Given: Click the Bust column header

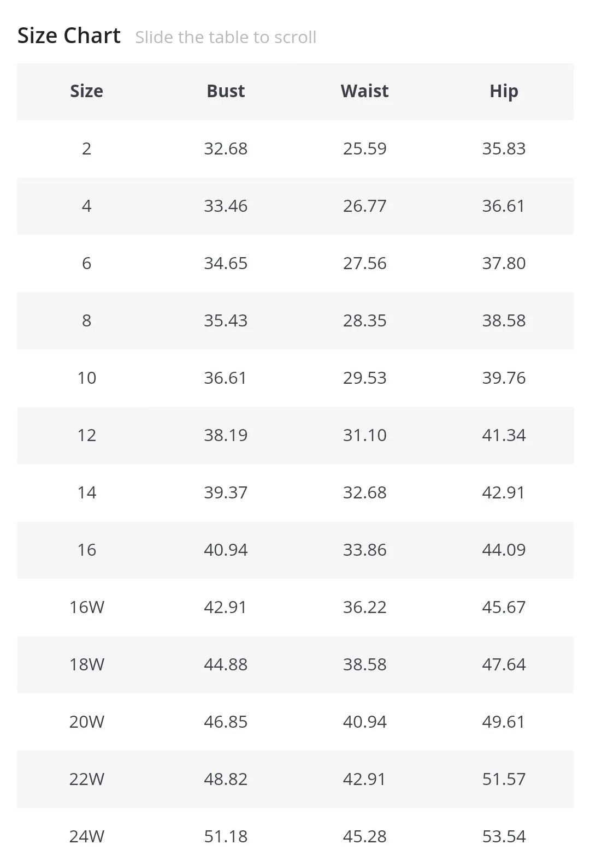Looking at the screenshot, I should point(226,91).
